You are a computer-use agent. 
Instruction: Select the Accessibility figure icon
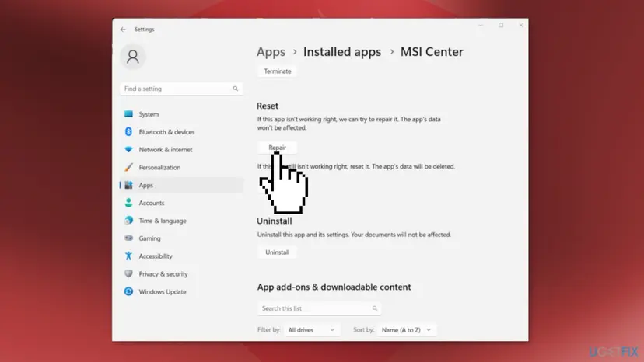pyautogui.click(x=128, y=256)
